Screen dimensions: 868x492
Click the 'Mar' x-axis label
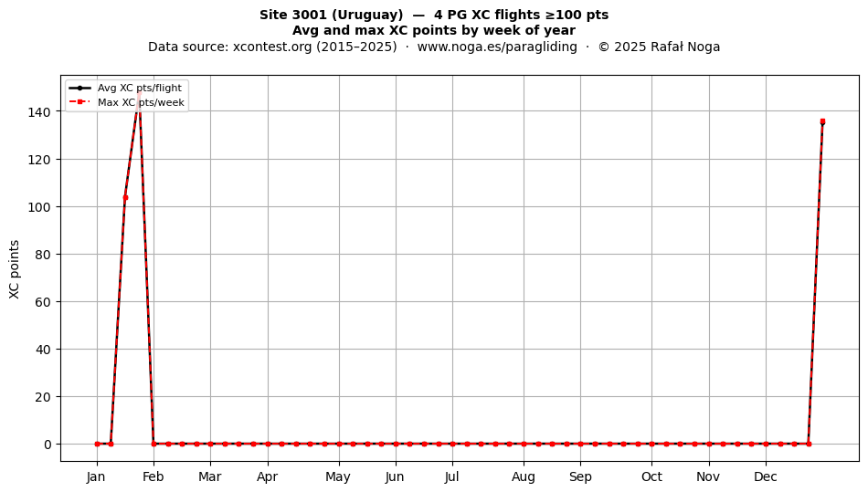tap(210, 476)
